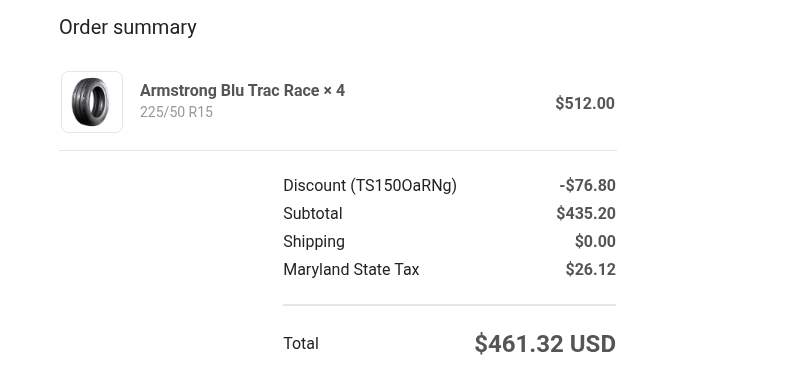The width and height of the screenshot is (798, 380).
Task: Click the divider line below the product row
Action: 337,150
